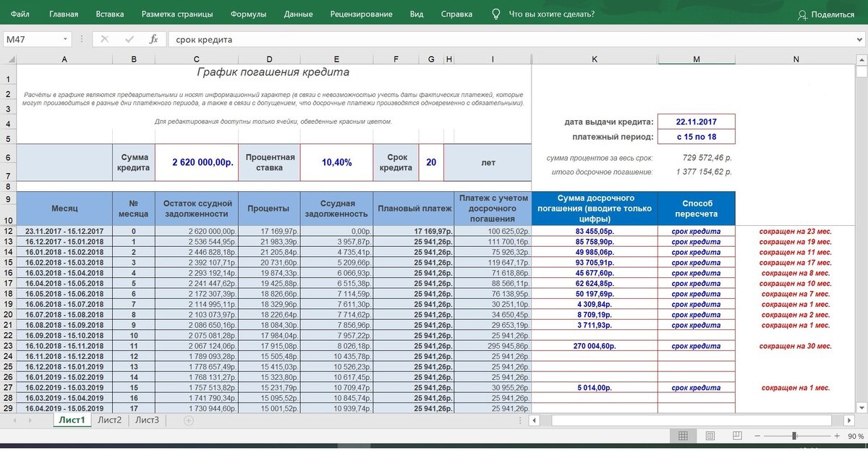868x456 pixels.
Task: Open the Данные ribbon tab
Action: [x=299, y=14]
